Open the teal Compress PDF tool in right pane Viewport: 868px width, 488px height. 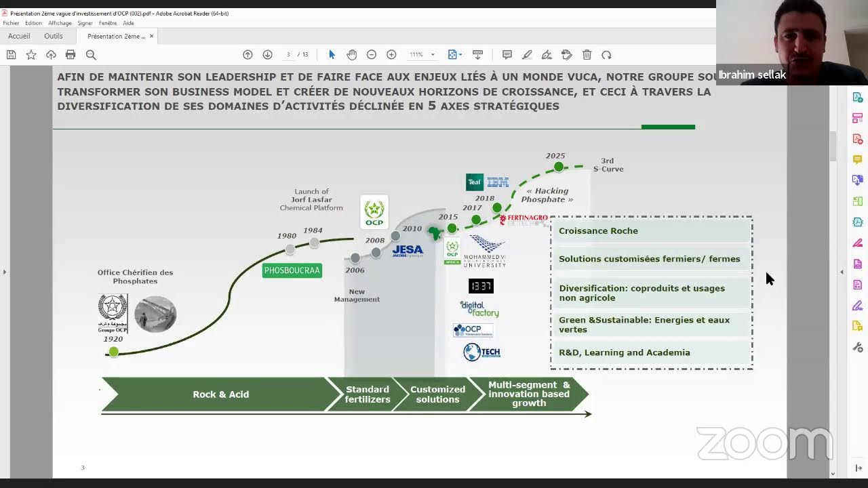pos(858,222)
